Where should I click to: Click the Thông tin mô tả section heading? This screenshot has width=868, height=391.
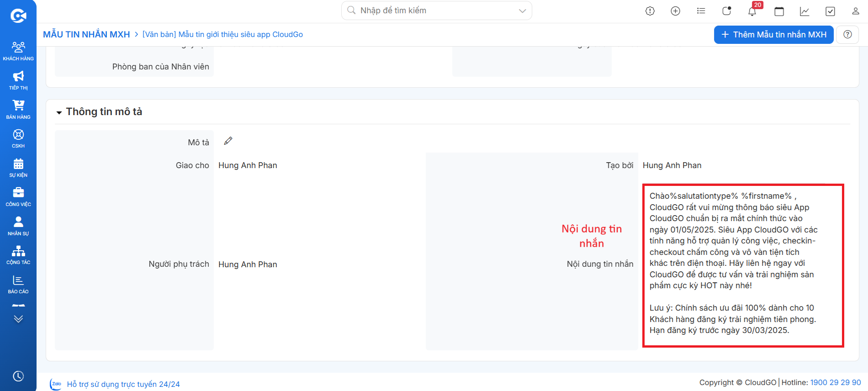[104, 112]
